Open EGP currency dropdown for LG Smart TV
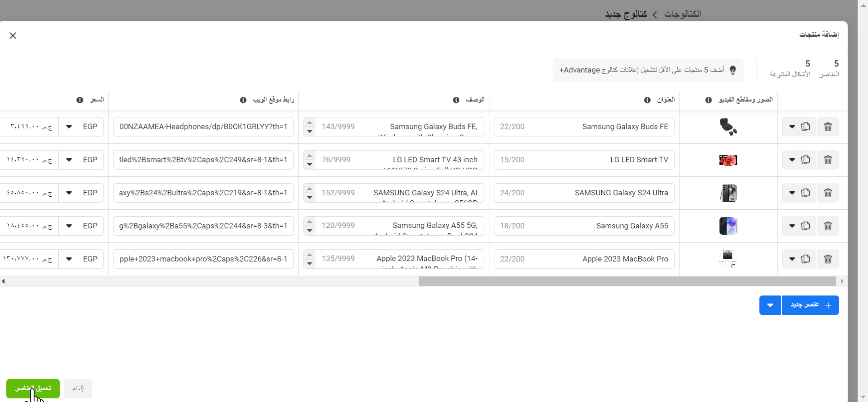 [x=81, y=160]
